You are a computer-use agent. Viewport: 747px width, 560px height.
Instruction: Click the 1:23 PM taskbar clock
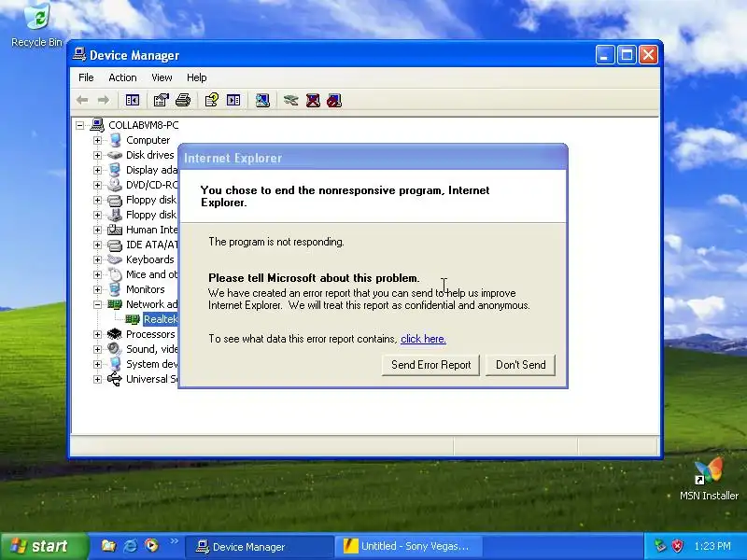click(712, 546)
